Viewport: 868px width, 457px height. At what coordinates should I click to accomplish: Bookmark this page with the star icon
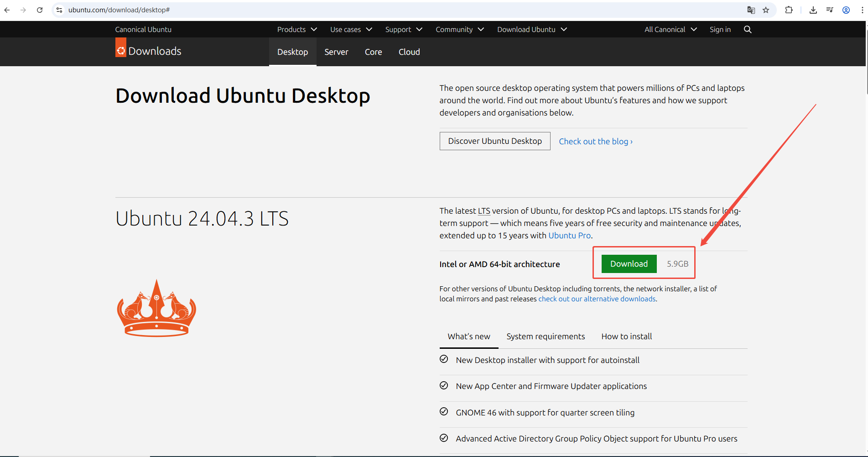click(x=766, y=10)
